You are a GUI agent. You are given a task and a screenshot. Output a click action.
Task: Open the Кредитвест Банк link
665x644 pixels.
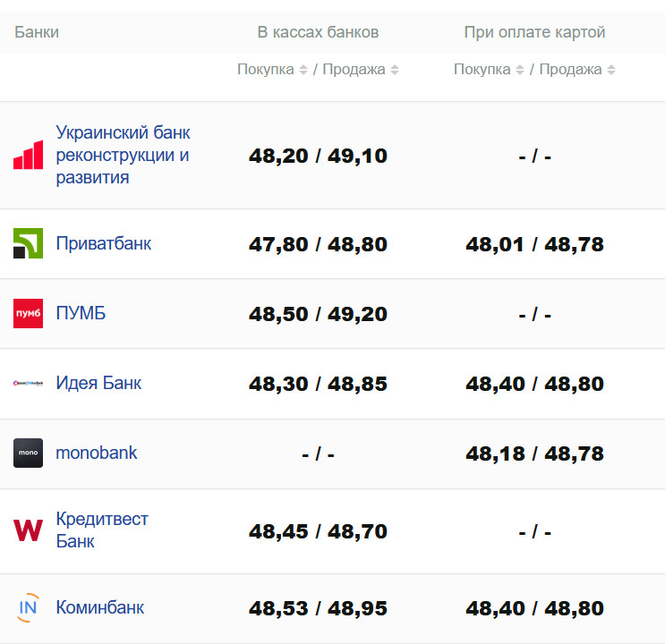(101, 530)
